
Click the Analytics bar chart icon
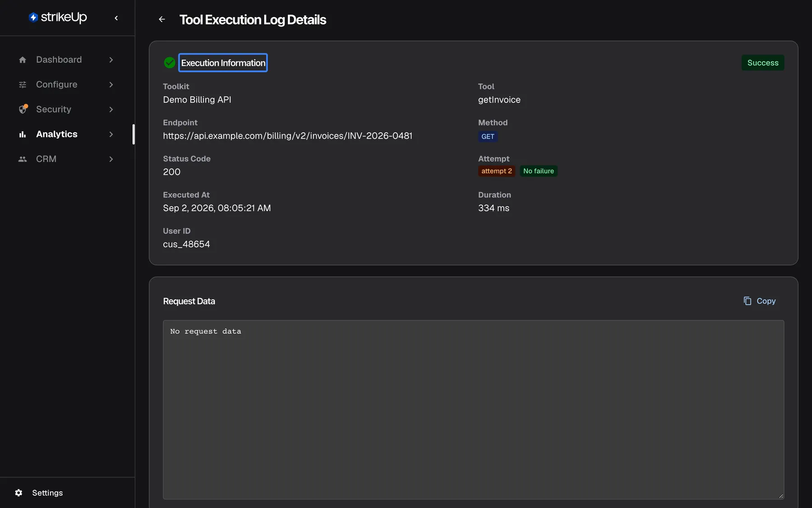[x=23, y=134]
